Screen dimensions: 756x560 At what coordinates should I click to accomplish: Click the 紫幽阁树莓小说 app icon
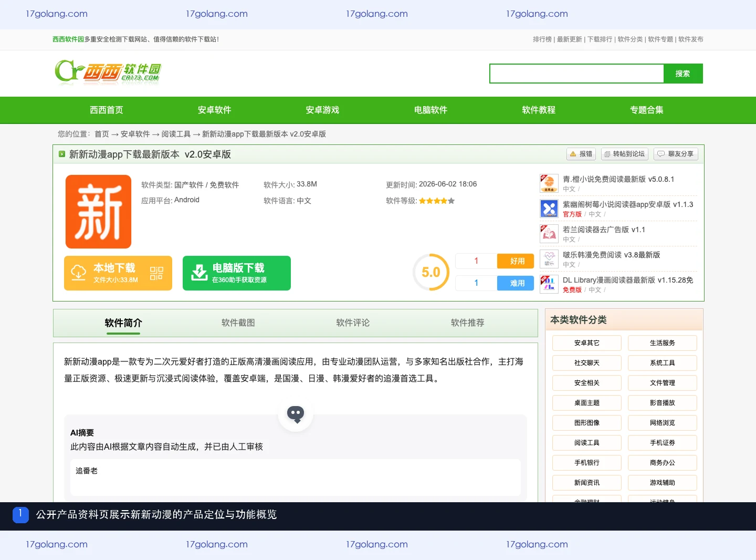coord(549,209)
